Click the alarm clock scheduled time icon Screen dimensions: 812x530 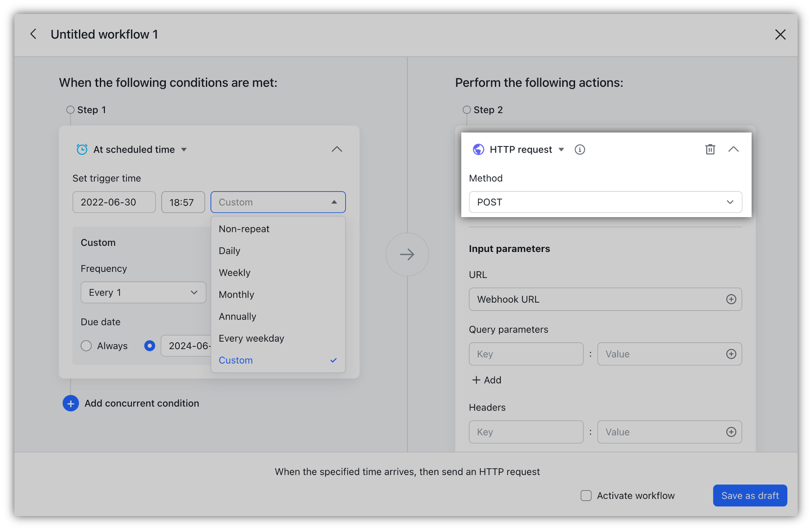[82, 149]
